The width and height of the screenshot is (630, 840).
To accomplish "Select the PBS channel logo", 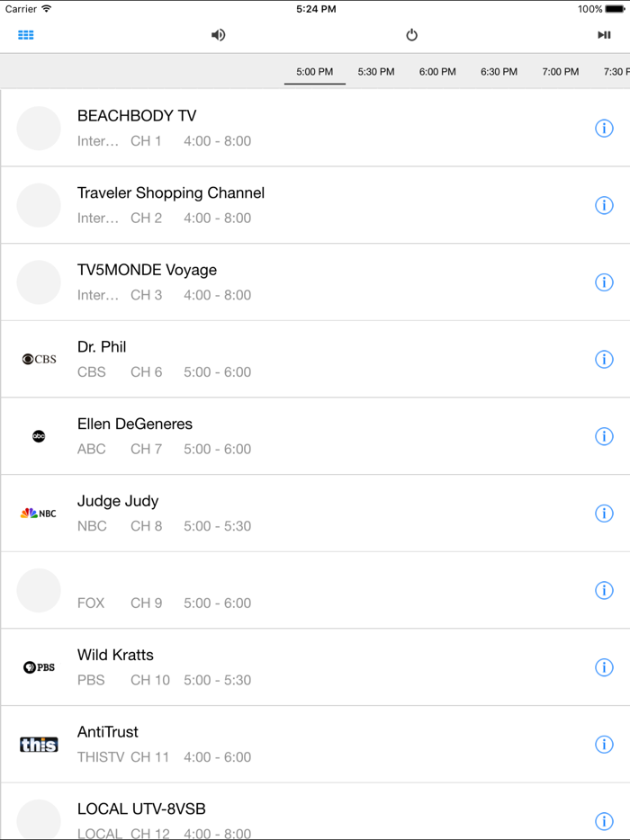I will pyautogui.click(x=39, y=667).
